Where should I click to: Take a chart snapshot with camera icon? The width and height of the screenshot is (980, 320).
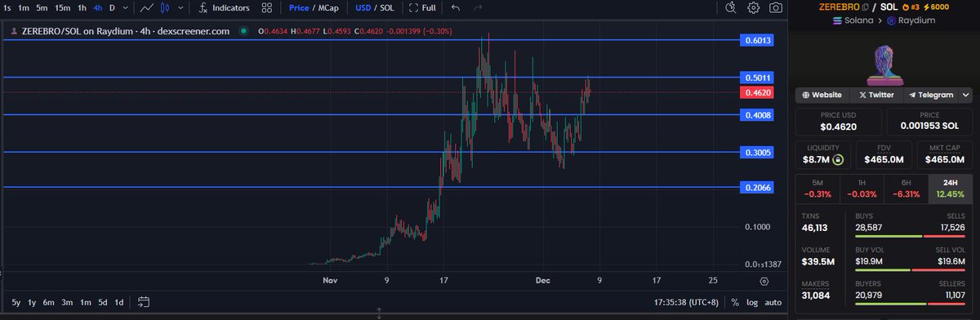click(775, 7)
